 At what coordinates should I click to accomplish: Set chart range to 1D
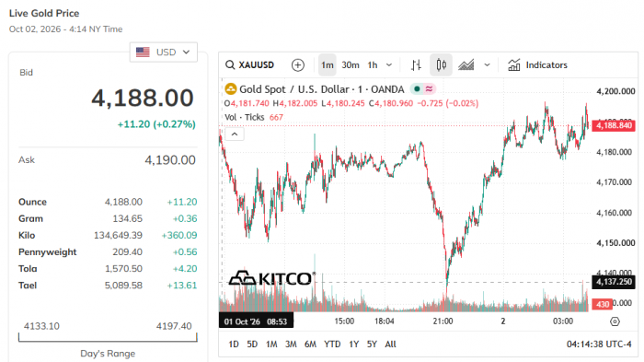coord(234,344)
